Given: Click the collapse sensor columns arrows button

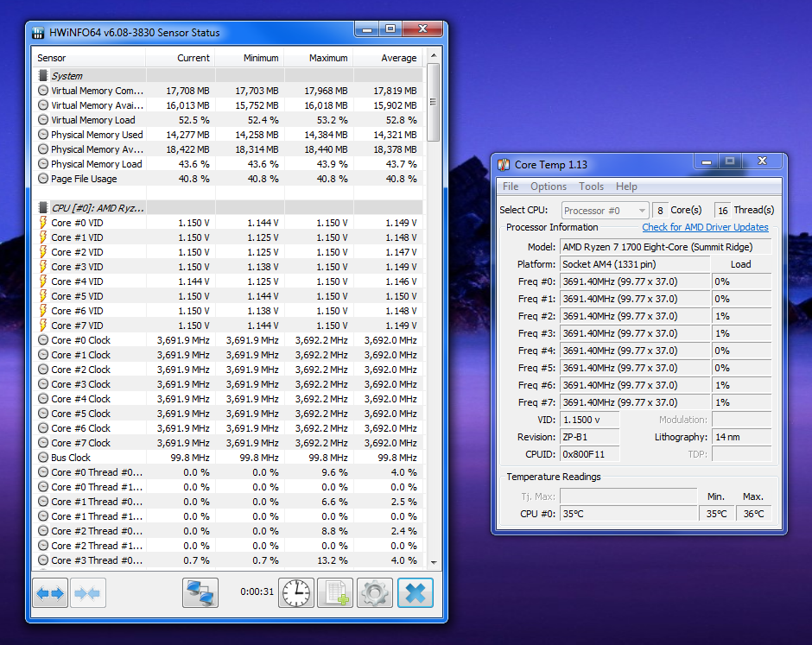Looking at the screenshot, I should click(x=87, y=592).
